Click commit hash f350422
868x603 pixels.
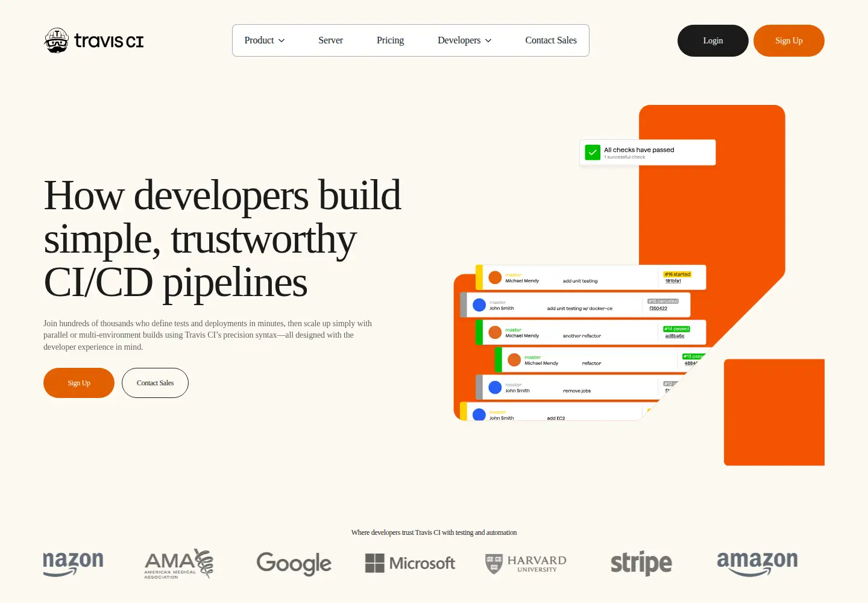658,308
